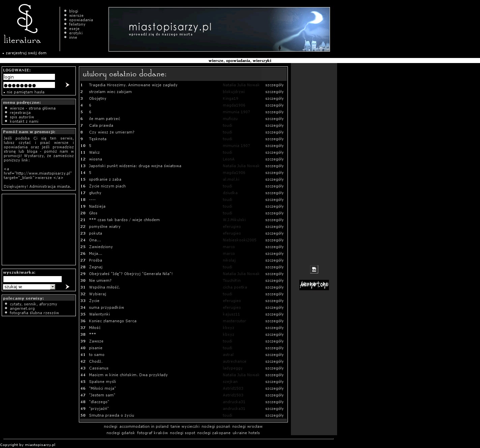Click the SL literatura logo
This screenshot has height=448, width=480.
23,24
